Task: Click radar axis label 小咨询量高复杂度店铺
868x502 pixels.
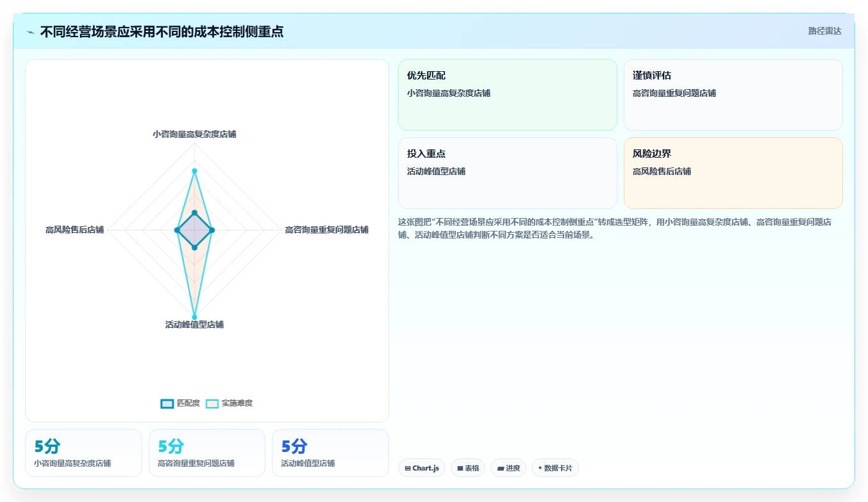Action: [194, 134]
